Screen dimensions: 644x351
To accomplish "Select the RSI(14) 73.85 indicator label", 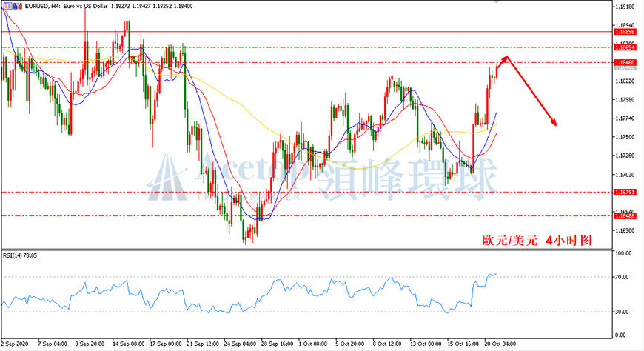I will coord(20,255).
